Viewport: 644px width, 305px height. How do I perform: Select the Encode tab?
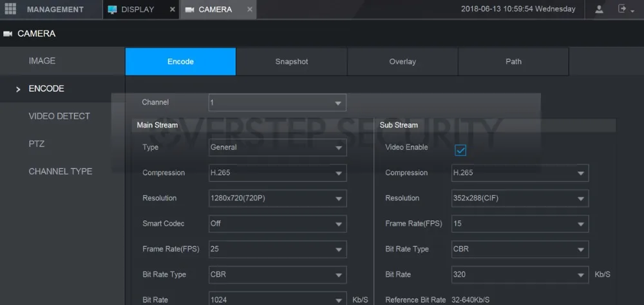[181, 62]
